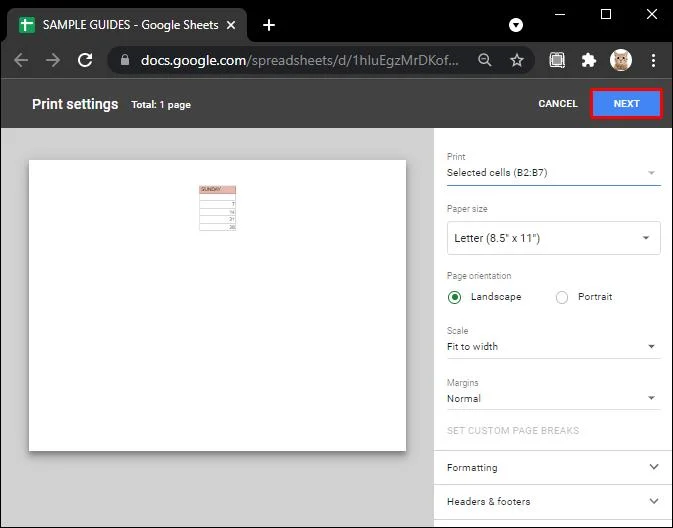Click SET CUSTOM PAGE BREAKS

pyautogui.click(x=513, y=431)
